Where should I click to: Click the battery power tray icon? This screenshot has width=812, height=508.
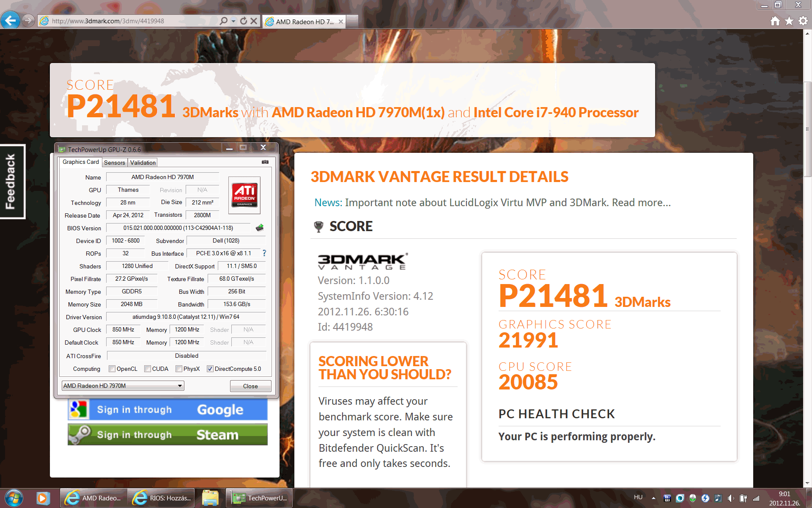(743, 498)
